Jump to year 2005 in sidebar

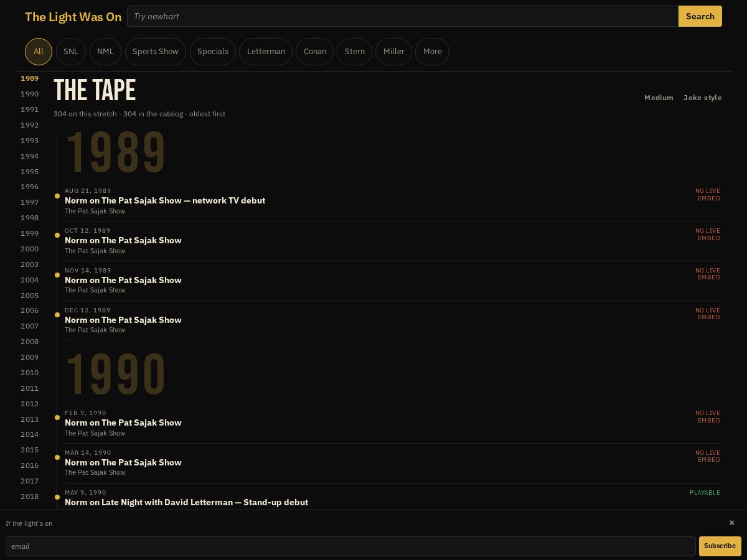tap(29, 296)
